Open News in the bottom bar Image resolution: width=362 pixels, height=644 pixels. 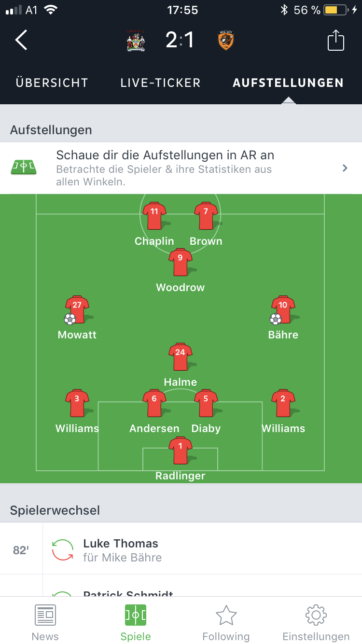click(x=45, y=622)
